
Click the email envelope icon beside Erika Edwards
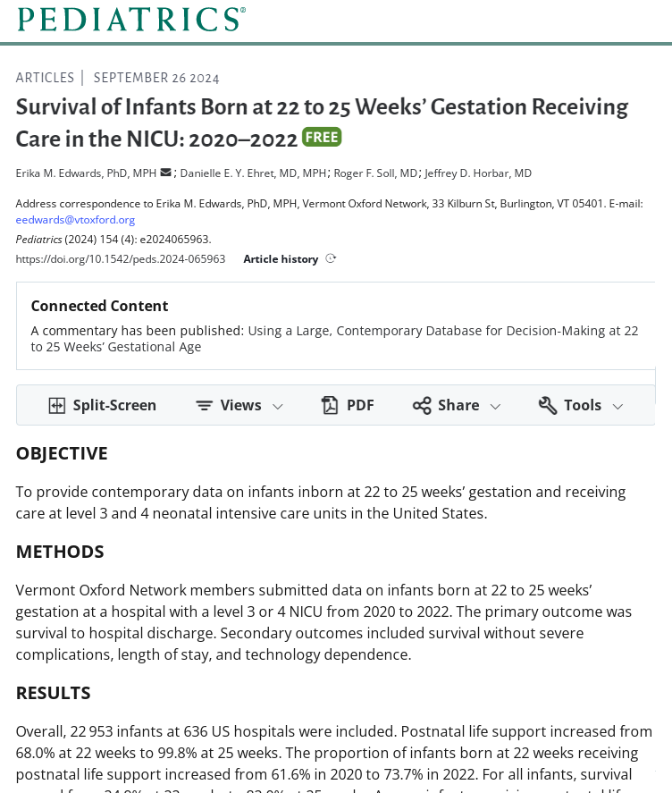pyautogui.click(x=165, y=173)
